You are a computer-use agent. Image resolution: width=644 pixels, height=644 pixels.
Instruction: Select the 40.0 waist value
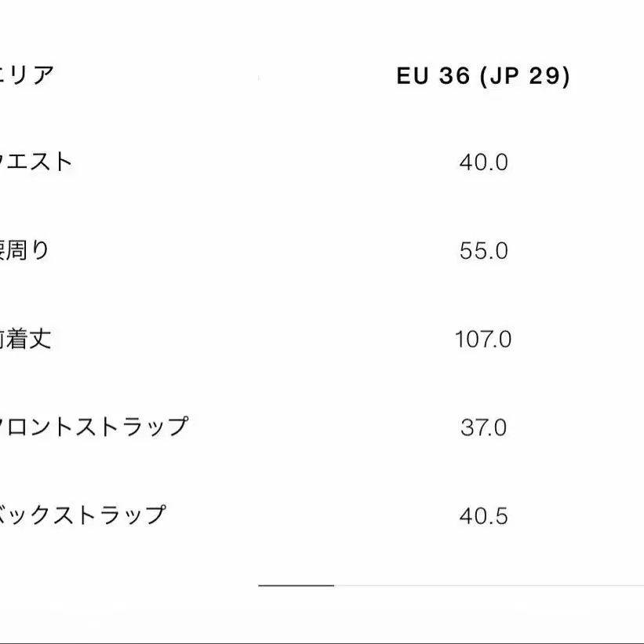point(483,163)
